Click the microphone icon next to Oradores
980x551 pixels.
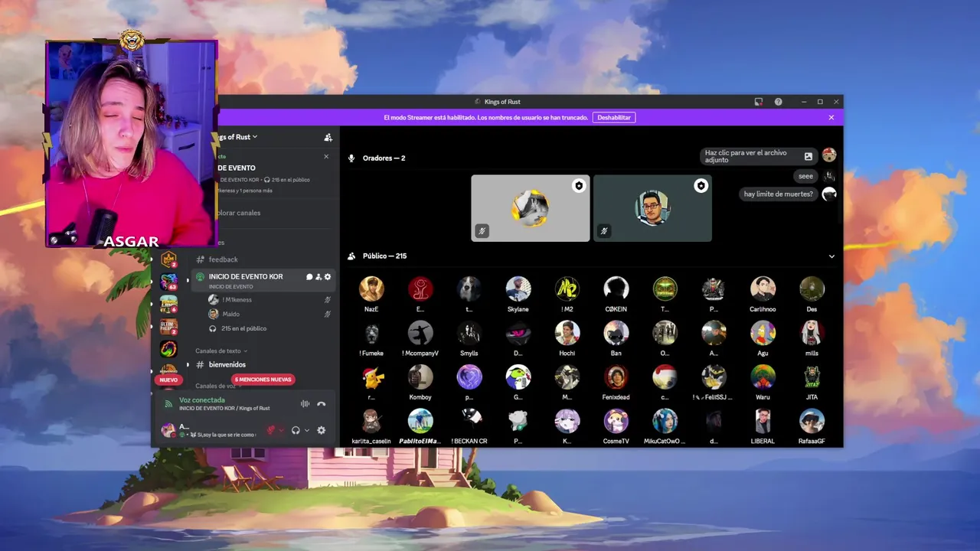(351, 158)
